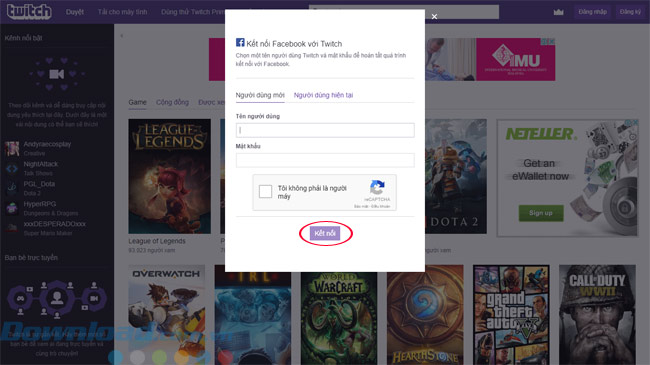Select the Người dùng mới tab
Screen dimensions: 650x365
260,95
